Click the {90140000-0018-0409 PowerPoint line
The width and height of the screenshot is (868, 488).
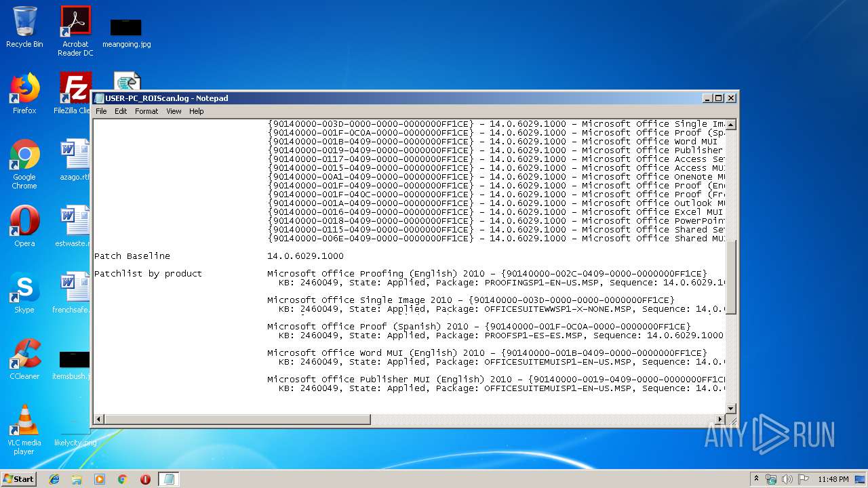[496, 221]
